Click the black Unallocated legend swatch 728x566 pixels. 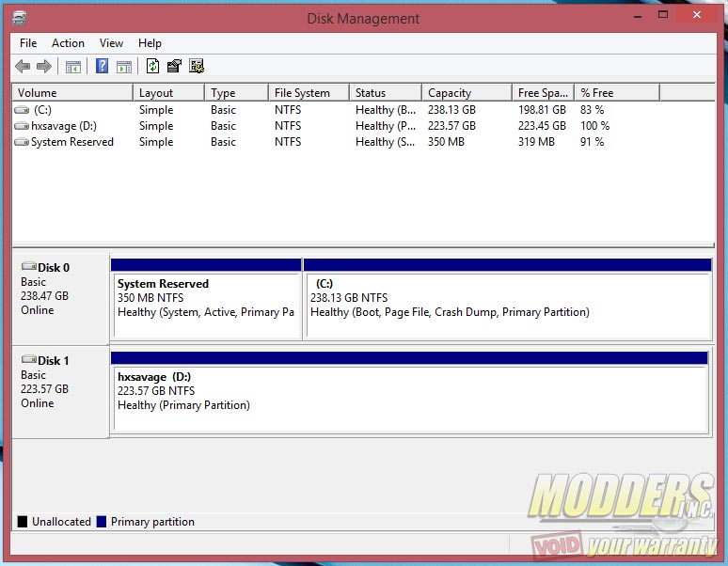click(x=23, y=522)
